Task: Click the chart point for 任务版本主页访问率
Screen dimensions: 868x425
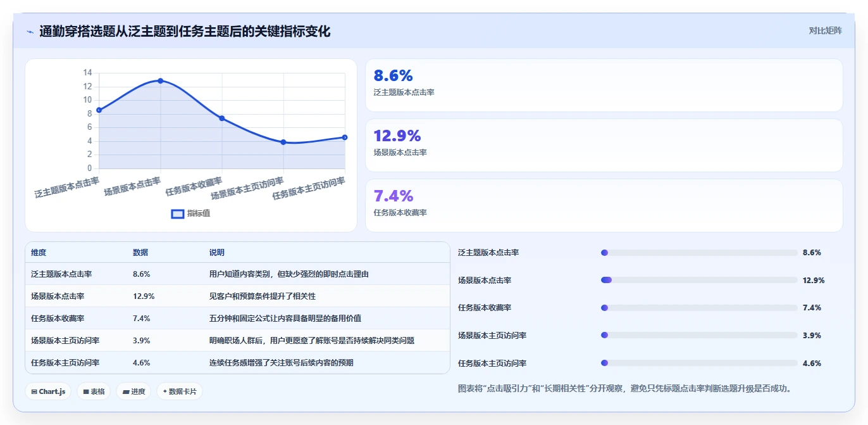Action: [x=345, y=137]
